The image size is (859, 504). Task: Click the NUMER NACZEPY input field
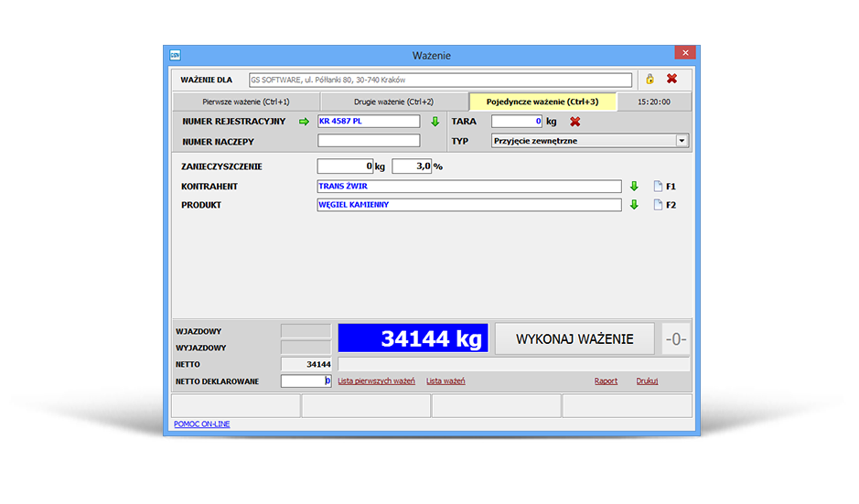point(369,141)
